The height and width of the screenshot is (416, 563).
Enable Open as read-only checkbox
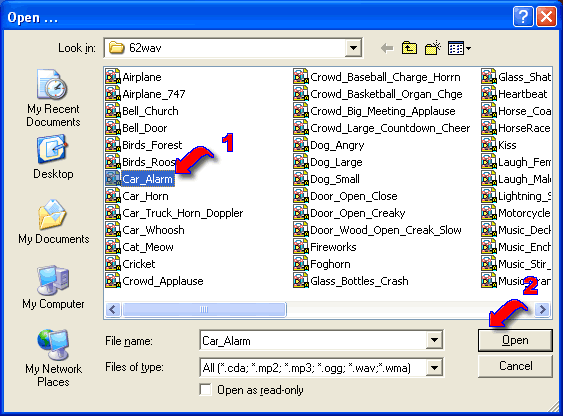[205, 389]
